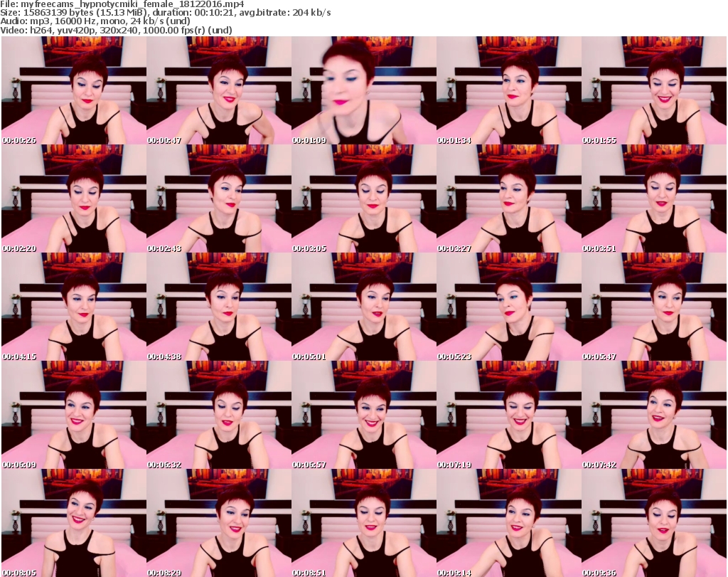Click the thumbnail frame stamped 00:08:51

(x=364, y=523)
